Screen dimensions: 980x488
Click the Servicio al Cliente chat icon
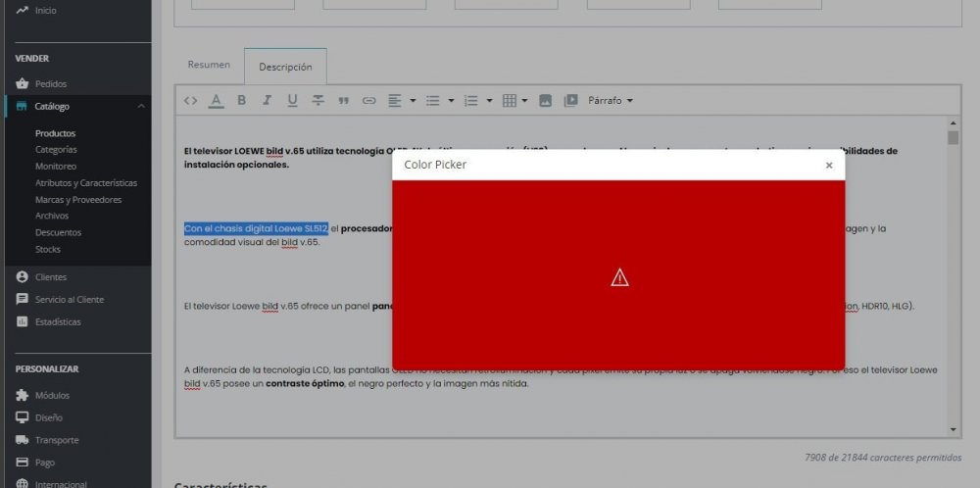tap(23, 299)
